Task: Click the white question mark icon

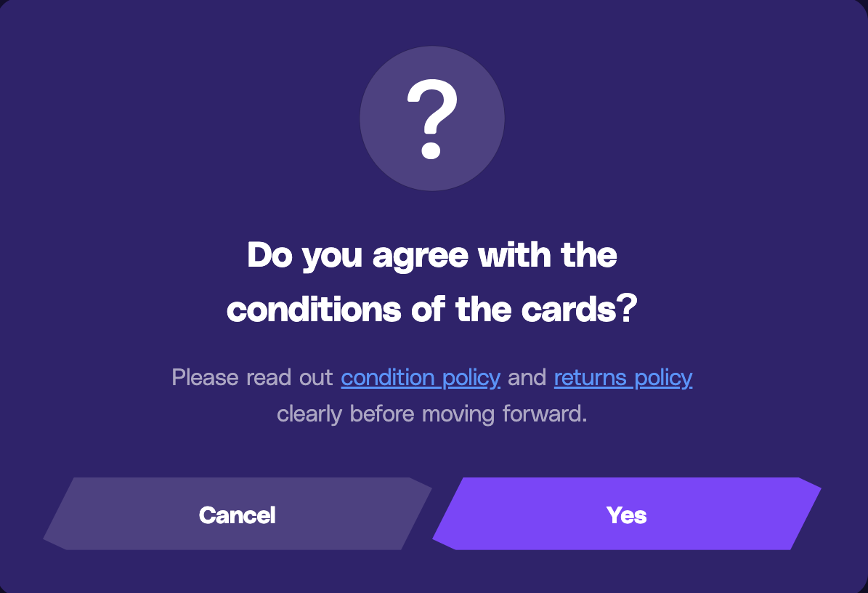Action: (432, 119)
